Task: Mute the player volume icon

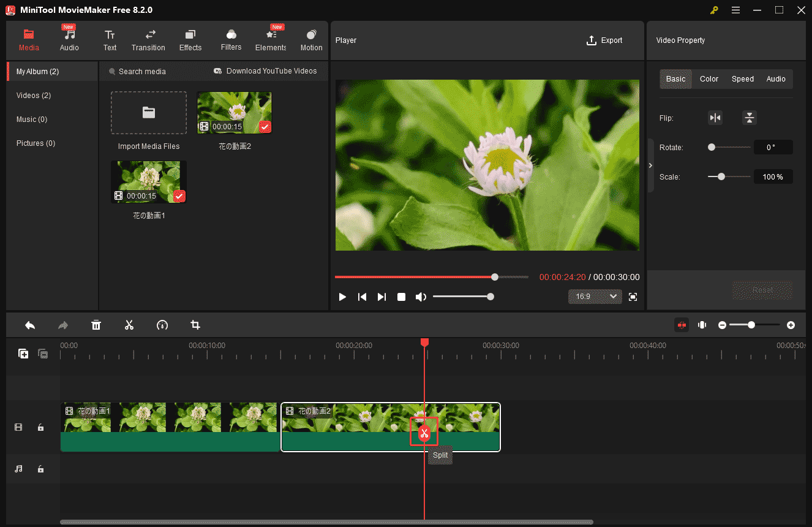Action: click(x=421, y=297)
